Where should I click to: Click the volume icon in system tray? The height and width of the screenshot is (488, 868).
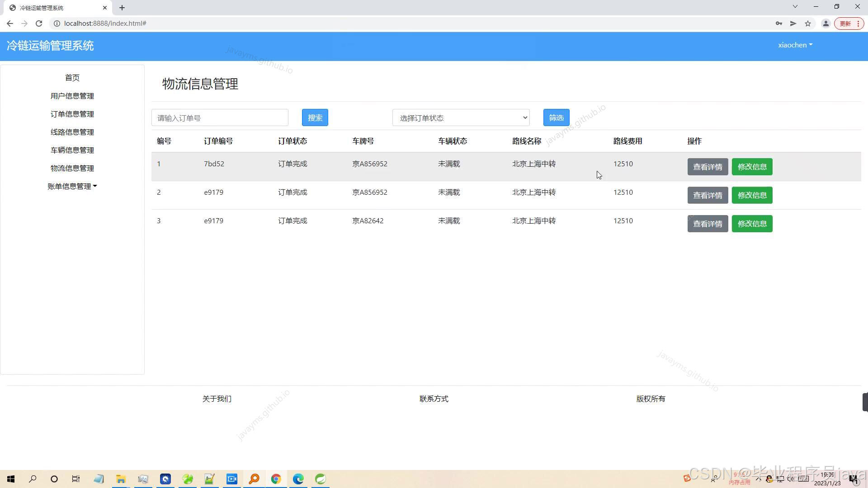click(790, 479)
